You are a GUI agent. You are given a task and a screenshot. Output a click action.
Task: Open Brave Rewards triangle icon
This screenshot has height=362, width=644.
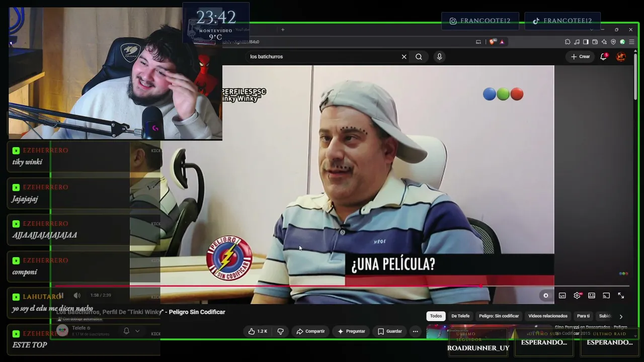coord(501,42)
